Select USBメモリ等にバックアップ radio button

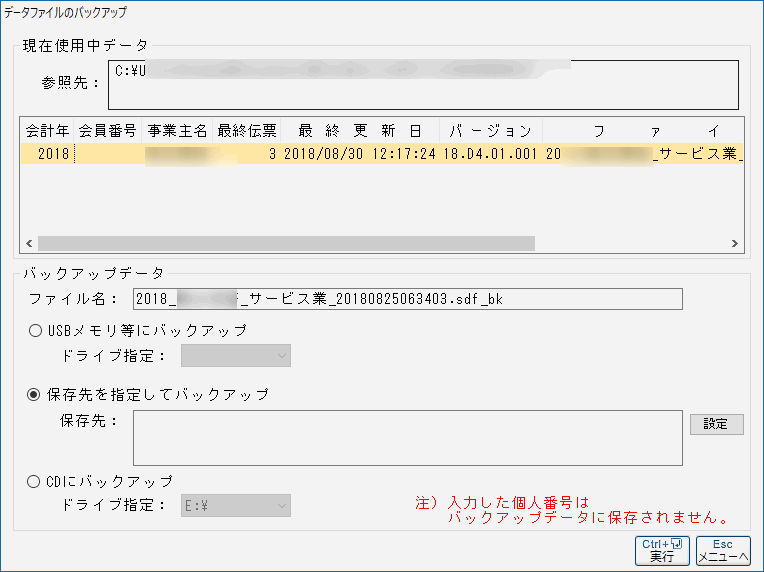[x=35, y=331]
